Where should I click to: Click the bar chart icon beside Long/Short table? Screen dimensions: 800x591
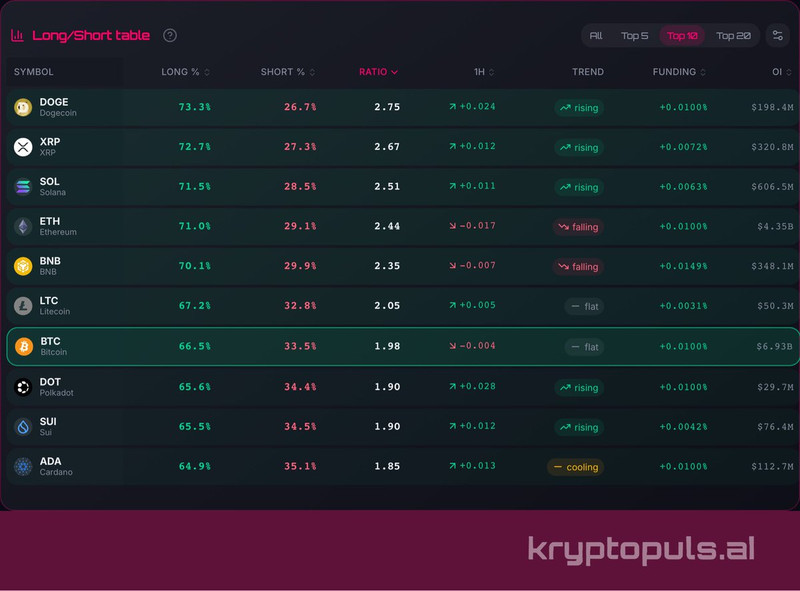(x=17, y=35)
